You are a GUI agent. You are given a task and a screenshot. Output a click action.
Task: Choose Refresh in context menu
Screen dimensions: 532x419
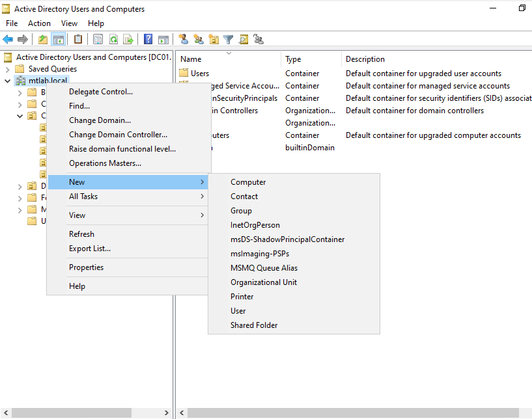pos(128,234)
